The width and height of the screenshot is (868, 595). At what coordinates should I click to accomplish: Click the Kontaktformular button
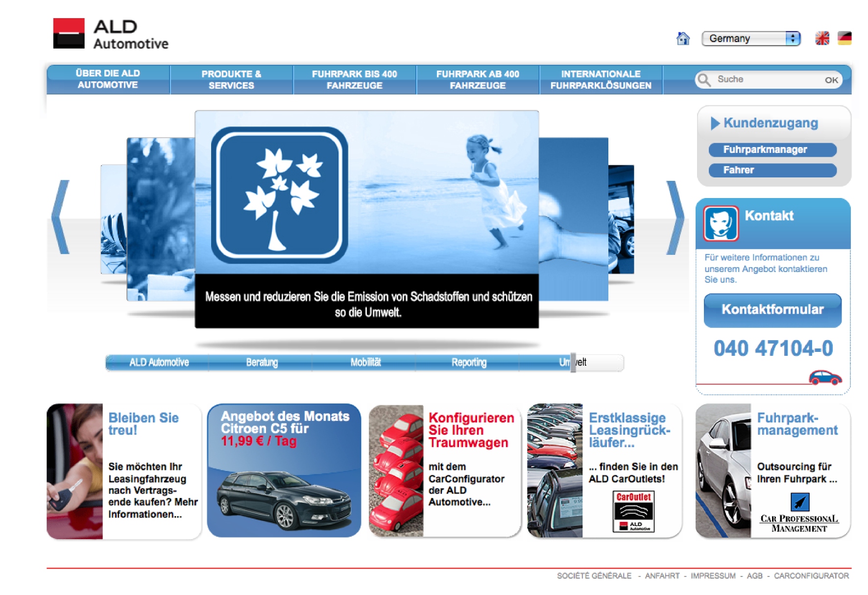tap(773, 309)
